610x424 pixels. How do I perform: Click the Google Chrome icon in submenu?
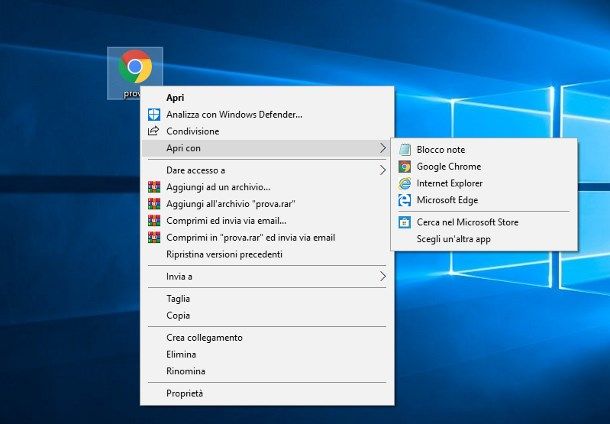coord(405,166)
